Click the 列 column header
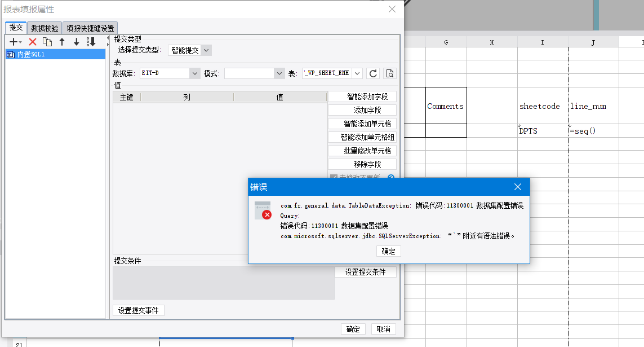Viewport: 644px width, 347px height. (187, 97)
